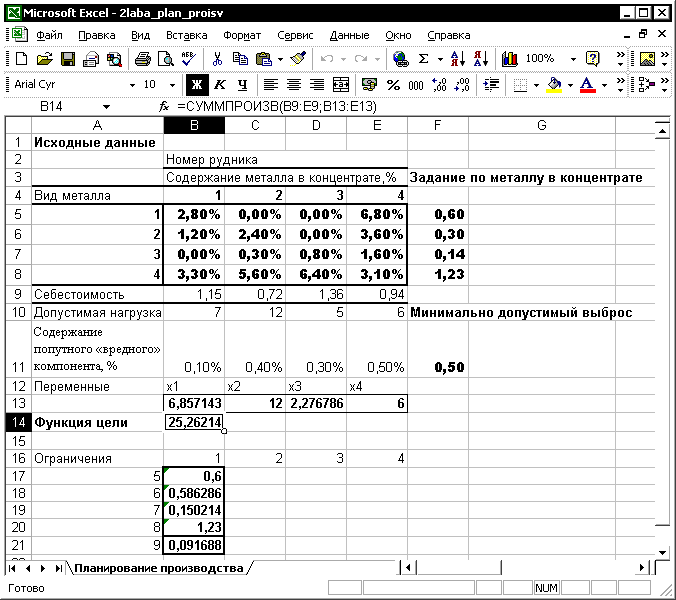This screenshot has width=676, height=600.
Task: Open the Файл menu
Action: [49, 35]
